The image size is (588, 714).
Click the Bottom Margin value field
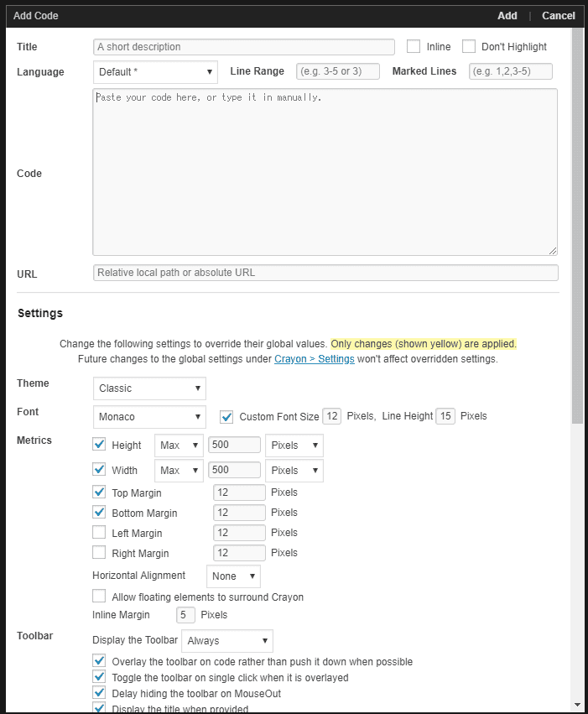click(239, 513)
